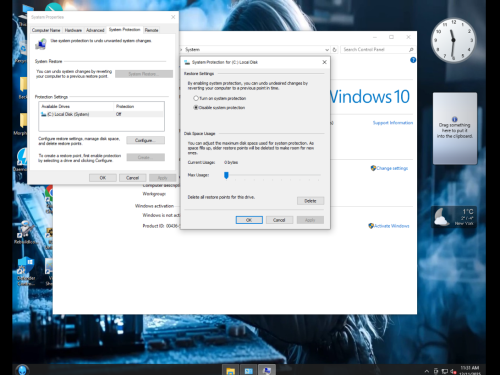
Task: Show hidden system tray icons chevron
Action: [427, 371]
